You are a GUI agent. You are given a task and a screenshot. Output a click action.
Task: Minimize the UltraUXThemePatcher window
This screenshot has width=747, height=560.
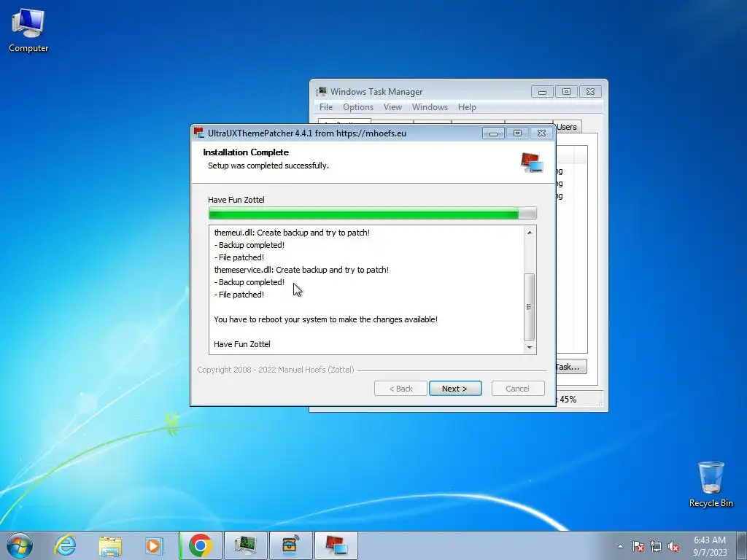(x=493, y=133)
